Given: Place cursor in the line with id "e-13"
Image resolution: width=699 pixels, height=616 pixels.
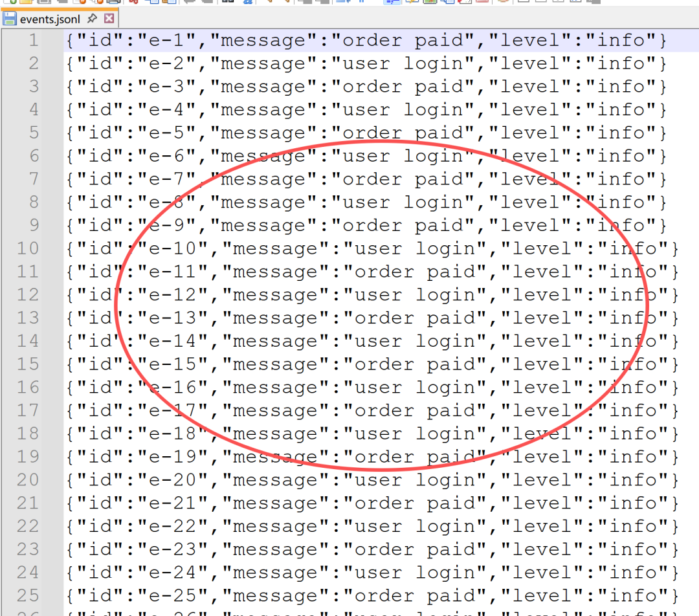Looking at the screenshot, I should [372, 319].
